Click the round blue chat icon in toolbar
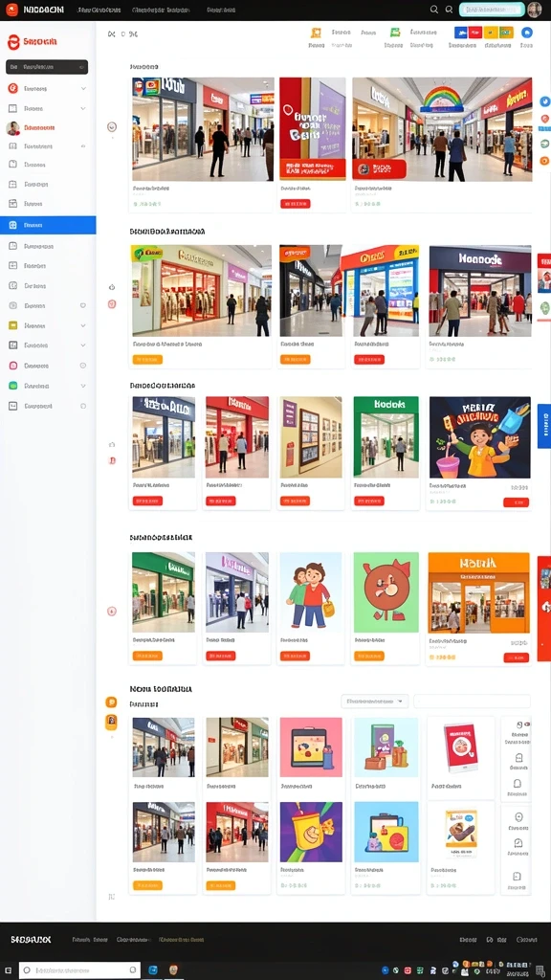The height and width of the screenshot is (980, 551). pyautogui.click(x=527, y=33)
